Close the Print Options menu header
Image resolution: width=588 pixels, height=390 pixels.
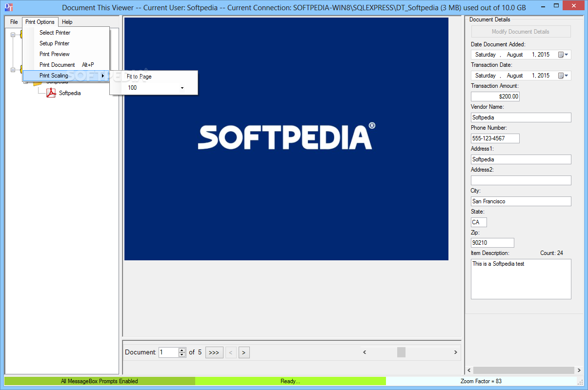(x=40, y=22)
